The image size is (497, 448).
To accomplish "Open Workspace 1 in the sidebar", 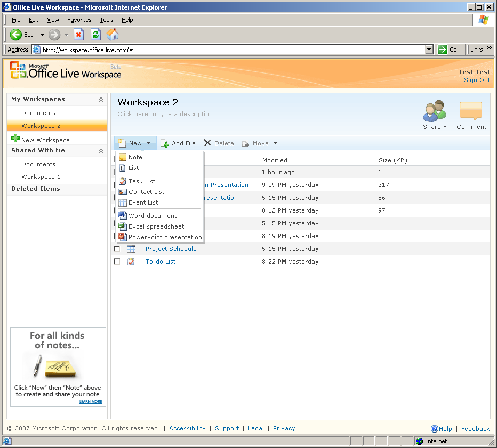I will pos(41,177).
